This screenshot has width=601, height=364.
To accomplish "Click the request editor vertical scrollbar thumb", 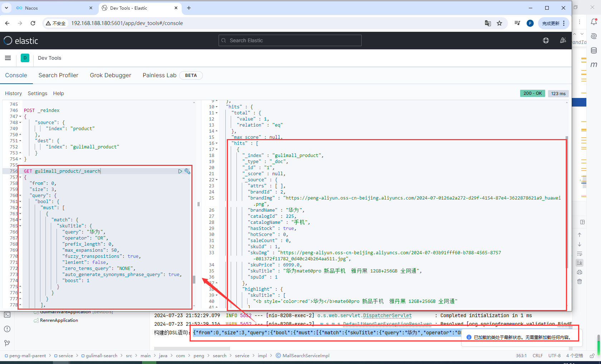I will pyautogui.click(x=194, y=279).
